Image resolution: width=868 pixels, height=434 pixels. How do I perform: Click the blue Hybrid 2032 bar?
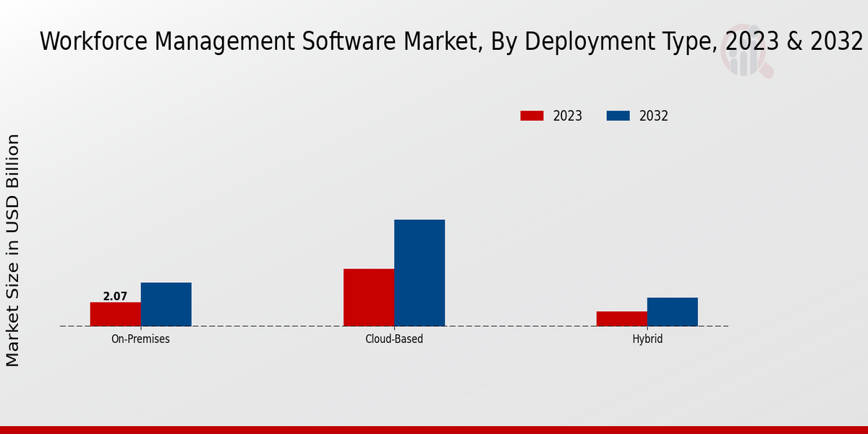coord(673,312)
